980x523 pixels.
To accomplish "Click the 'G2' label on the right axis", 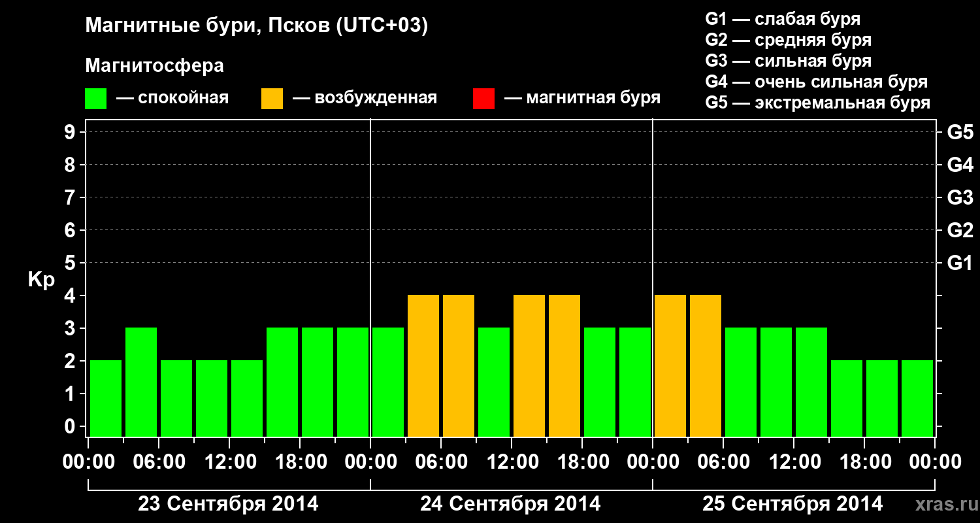I will click(960, 230).
